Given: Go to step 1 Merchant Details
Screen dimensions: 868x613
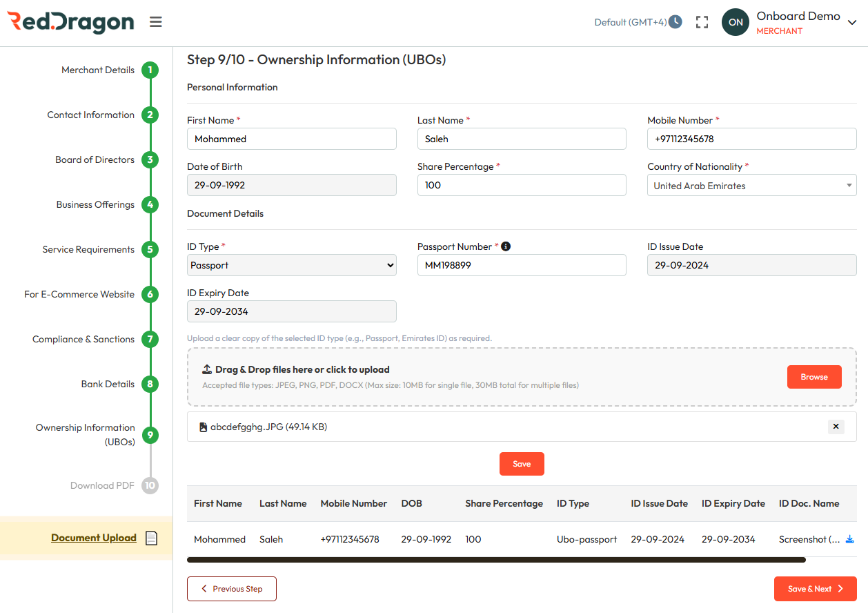Looking at the screenshot, I should (150, 70).
